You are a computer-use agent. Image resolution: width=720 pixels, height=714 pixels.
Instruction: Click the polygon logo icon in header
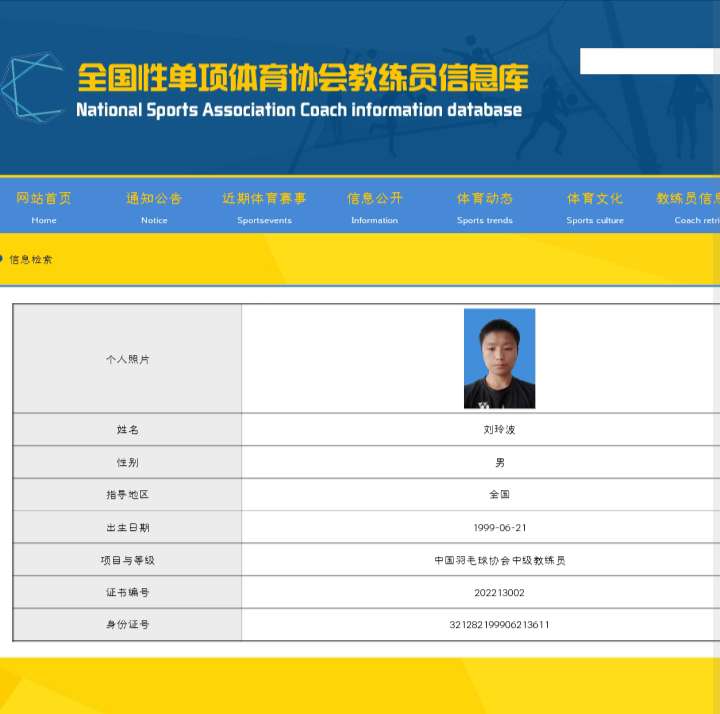coord(32,88)
